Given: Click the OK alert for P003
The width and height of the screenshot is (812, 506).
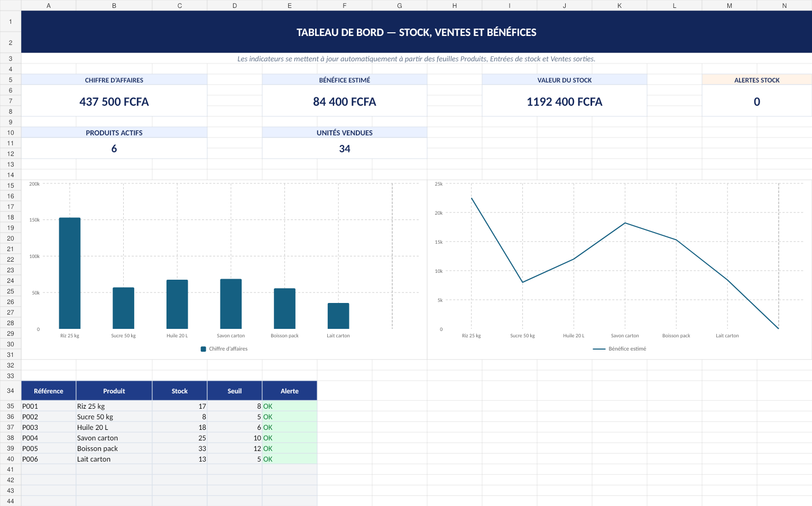Looking at the screenshot, I should click(x=290, y=427).
